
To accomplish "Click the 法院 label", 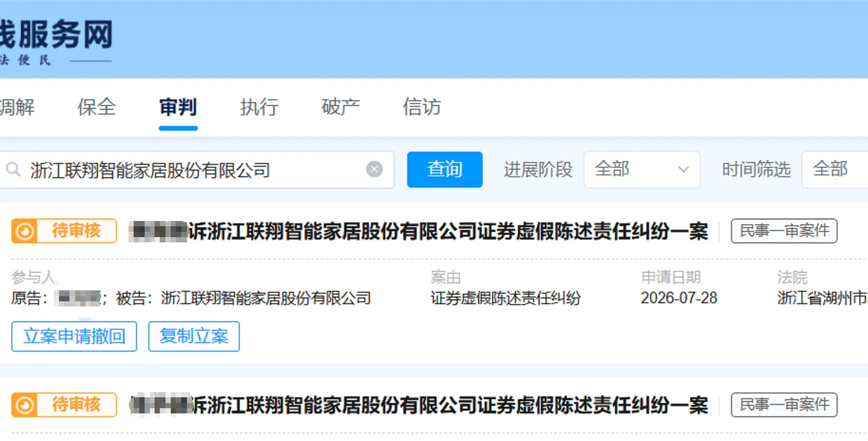I will tap(792, 277).
